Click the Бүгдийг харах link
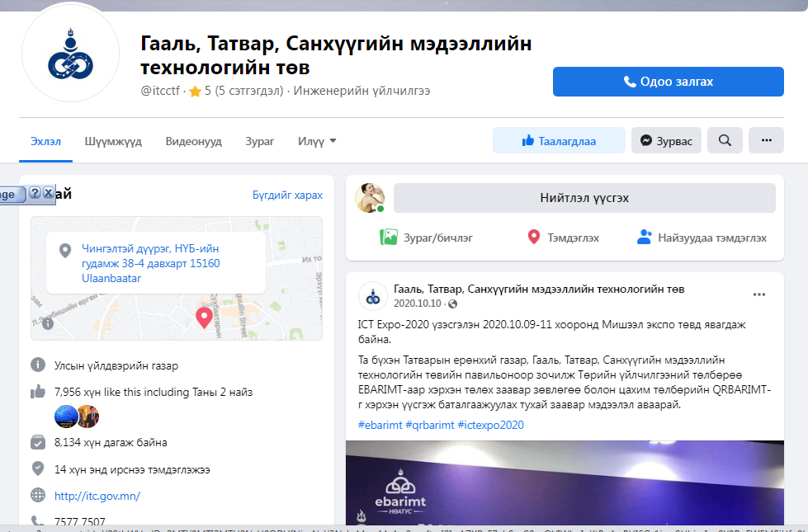Screen dimensions: 808x532 click(287, 195)
